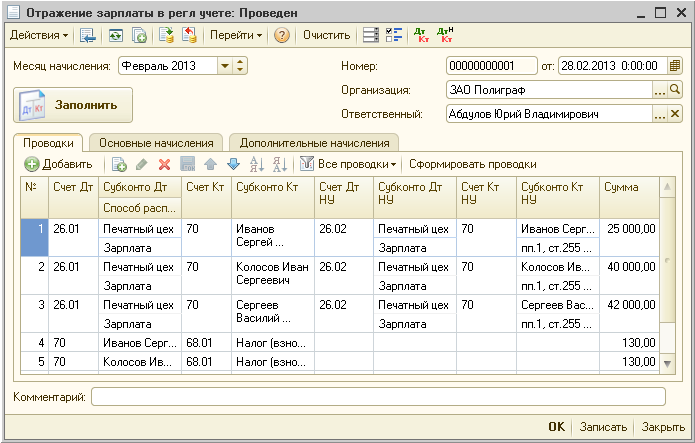Click the Счет Дт column header
The height and width of the screenshot is (443, 695).
click(x=73, y=197)
